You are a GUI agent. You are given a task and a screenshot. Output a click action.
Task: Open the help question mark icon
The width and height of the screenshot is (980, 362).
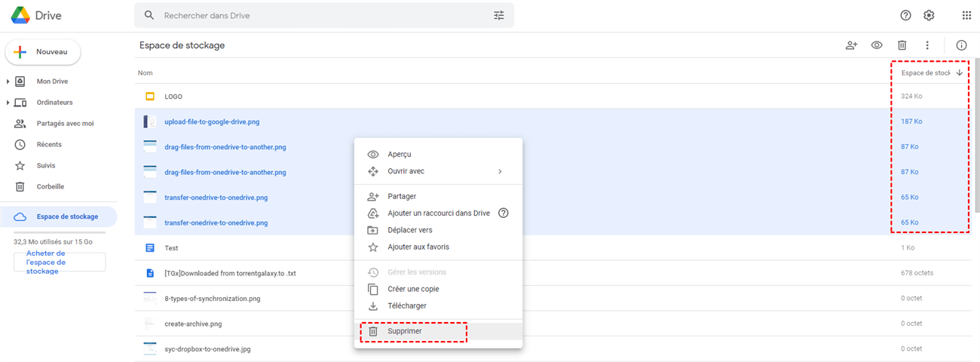(906, 15)
